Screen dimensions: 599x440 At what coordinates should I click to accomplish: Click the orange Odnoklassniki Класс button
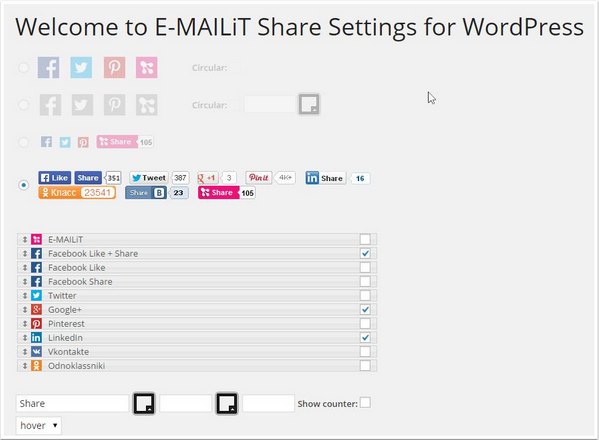click(77, 192)
